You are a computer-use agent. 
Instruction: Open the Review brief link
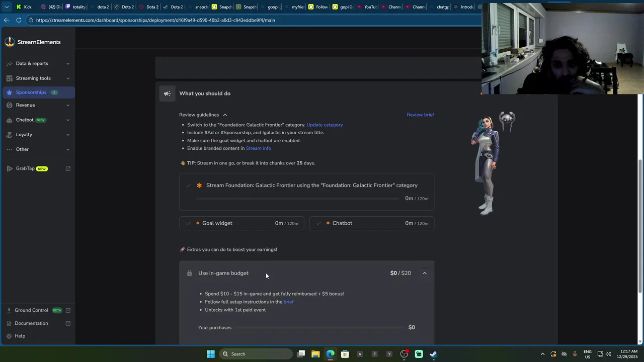coord(420,115)
